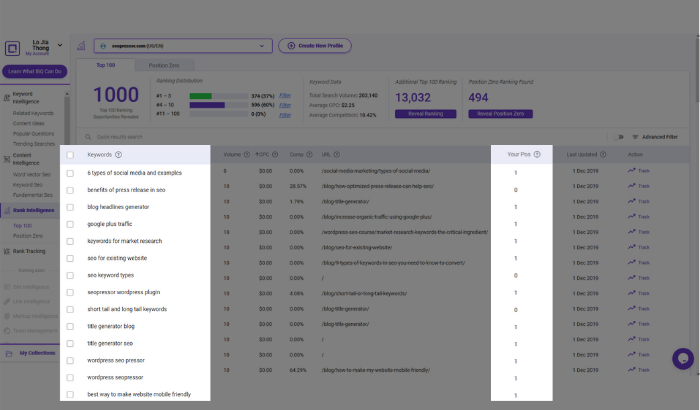
Task: Click Filter link for #11-100 ranking
Action: pyautogui.click(x=285, y=115)
